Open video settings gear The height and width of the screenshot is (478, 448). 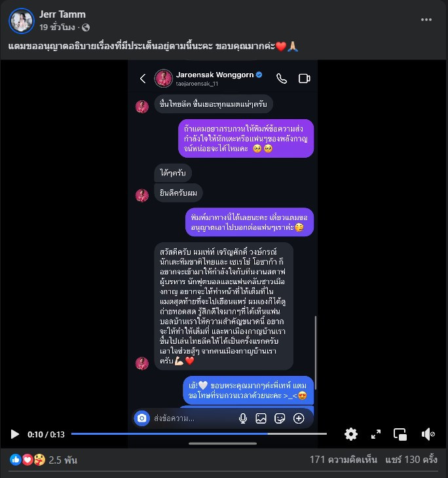pyautogui.click(x=350, y=434)
